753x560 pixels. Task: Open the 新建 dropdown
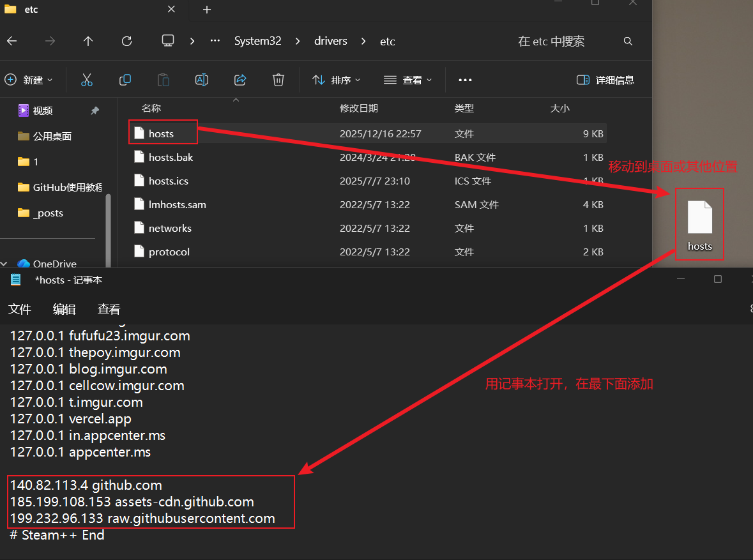point(29,80)
